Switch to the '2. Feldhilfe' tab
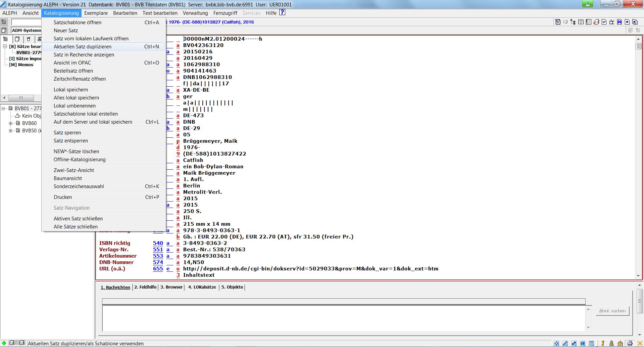Viewport: 644px width, 347px height. pos(145,287)
